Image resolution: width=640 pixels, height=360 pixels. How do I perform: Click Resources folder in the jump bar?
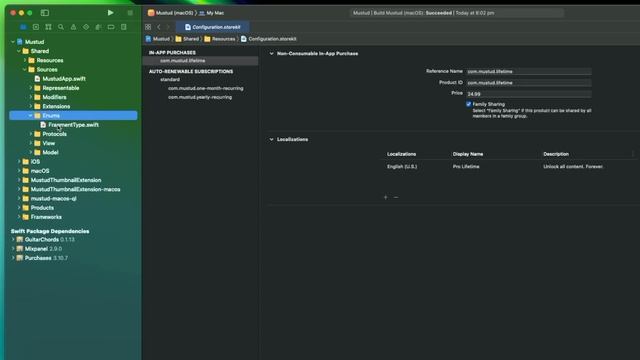[x=220, y=39]
